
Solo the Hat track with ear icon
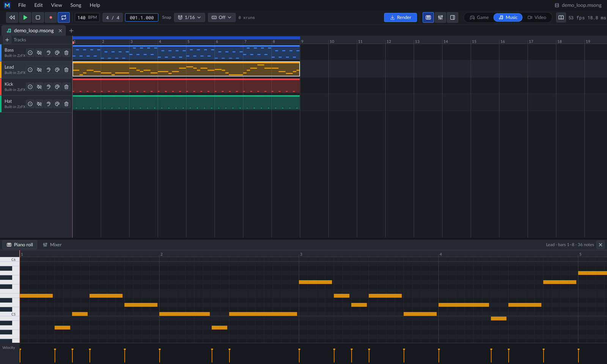49,104
